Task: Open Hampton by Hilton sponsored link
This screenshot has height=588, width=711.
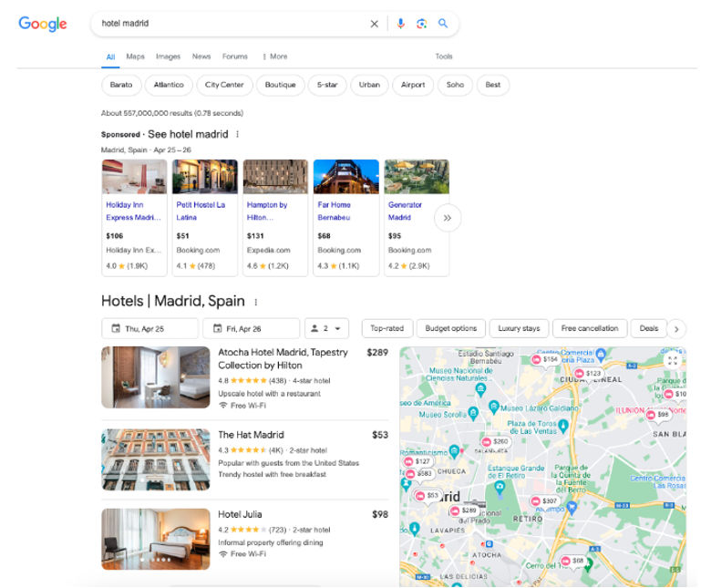Action: 267,211
